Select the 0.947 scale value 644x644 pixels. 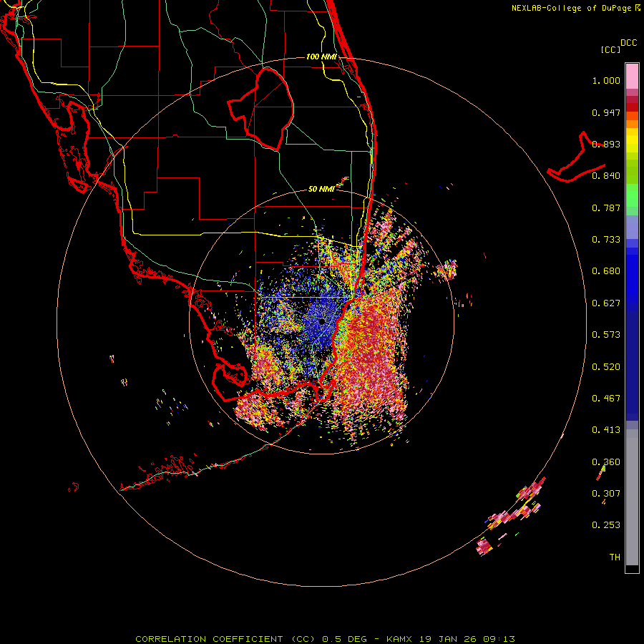606,112
